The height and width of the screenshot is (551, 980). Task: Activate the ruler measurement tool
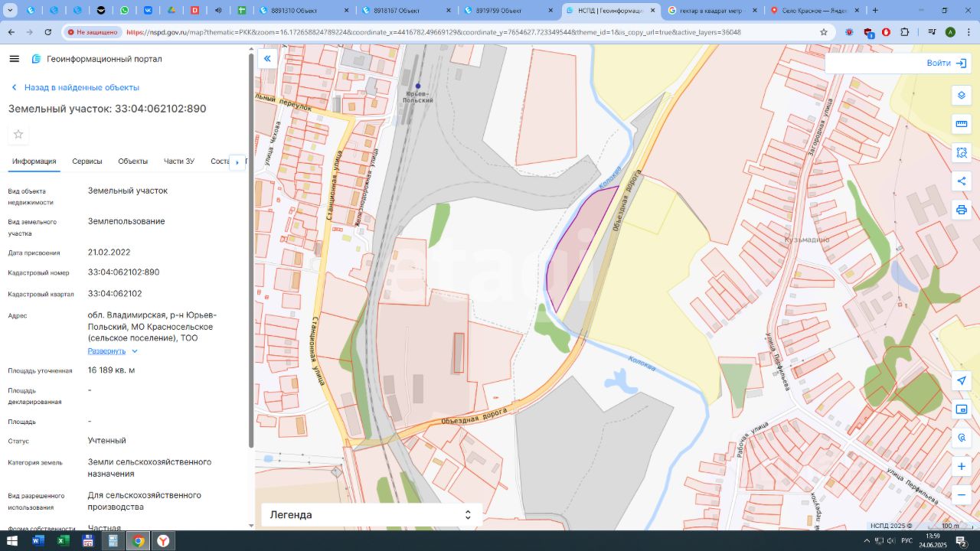click(x=962, y=124)
